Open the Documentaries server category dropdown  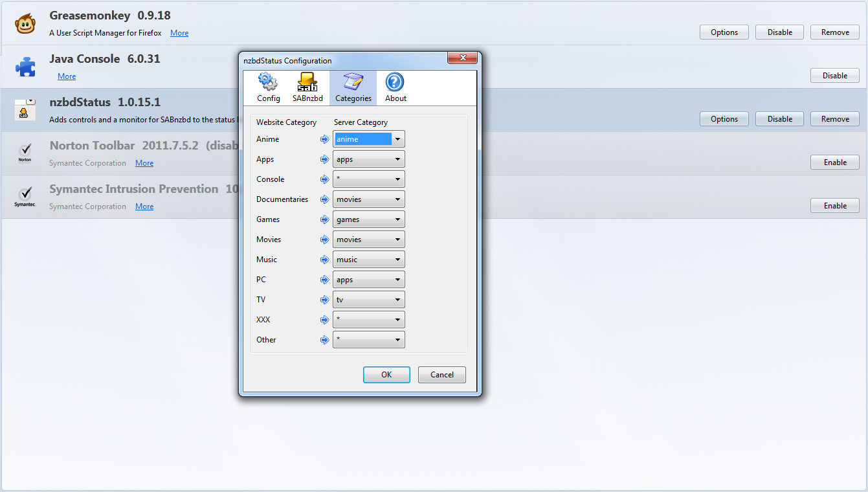pos(369,199)
